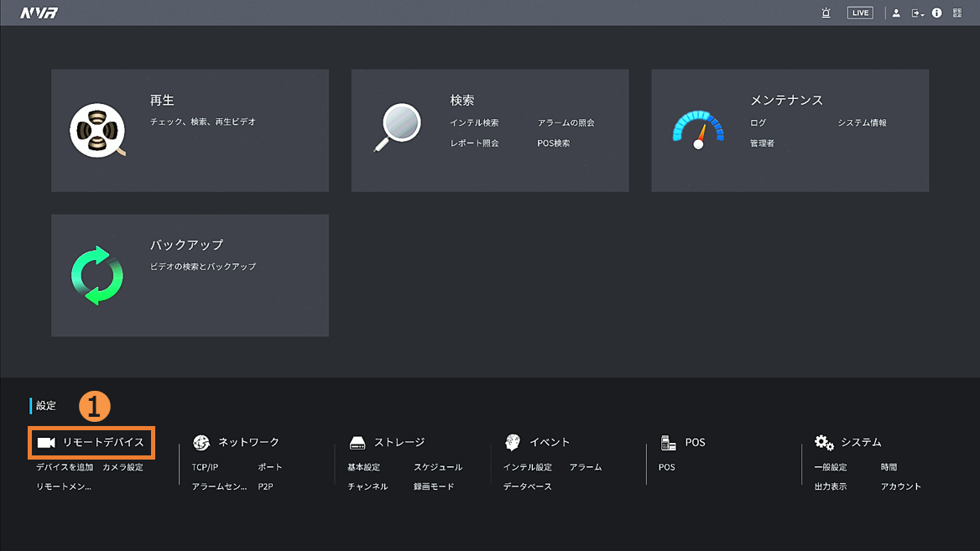980x551 pixels.
Task: Open TCP/IP network settings
Action: click(205, 467)
